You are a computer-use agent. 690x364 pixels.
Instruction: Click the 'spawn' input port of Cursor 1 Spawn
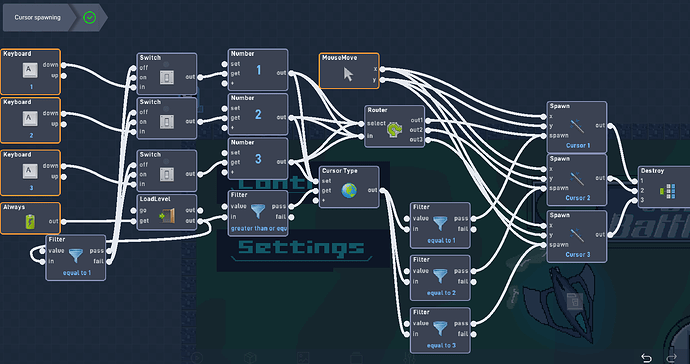point(543,136)
